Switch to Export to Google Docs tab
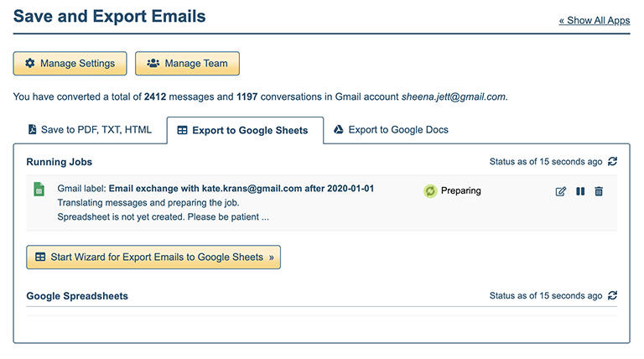This screenshot has height=359, width=644. click(x=391, y=130)
